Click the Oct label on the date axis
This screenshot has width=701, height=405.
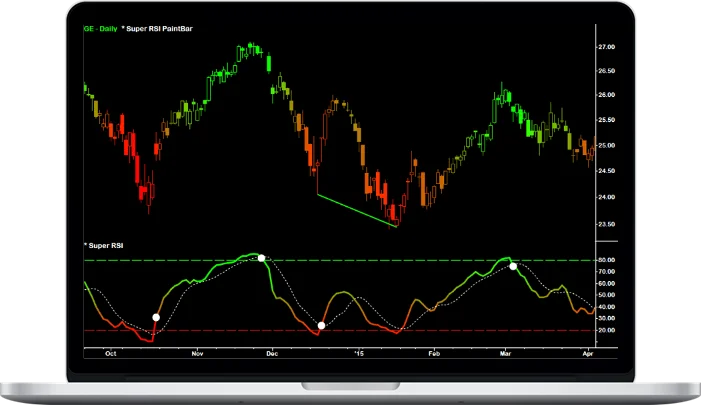point(110,354)
